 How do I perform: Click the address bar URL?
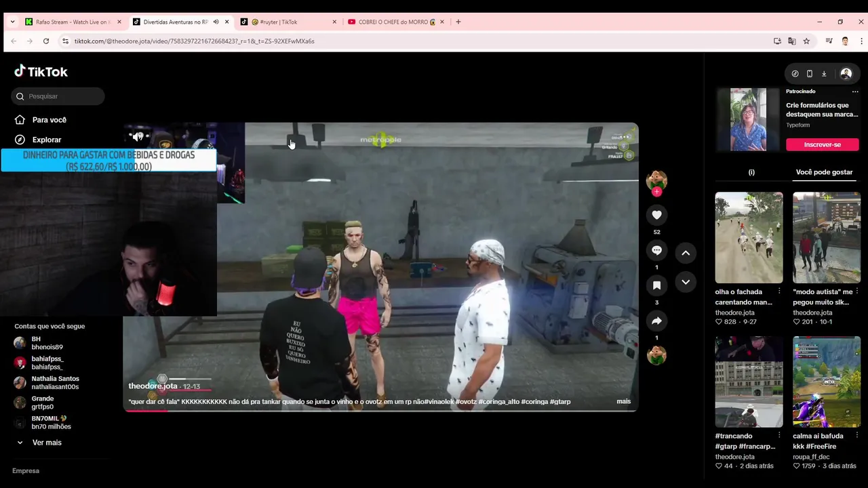(194, 41)
